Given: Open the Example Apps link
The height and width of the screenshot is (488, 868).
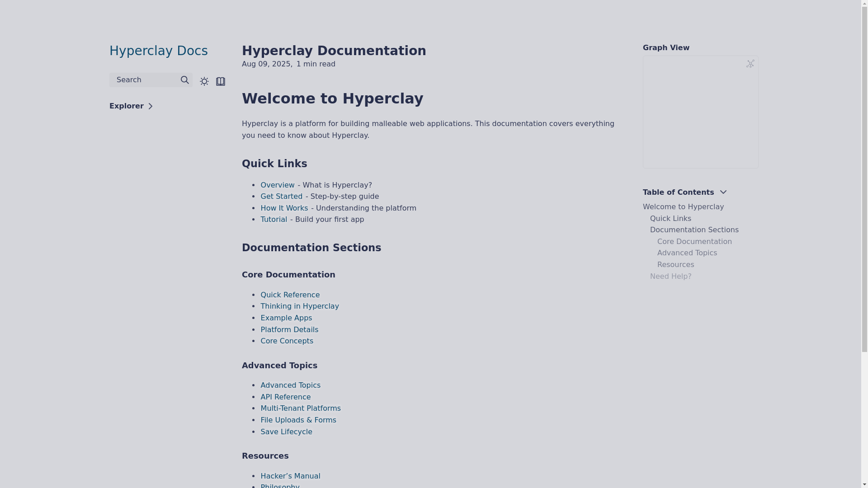Looking at the screenshot, I should [286, 318].
